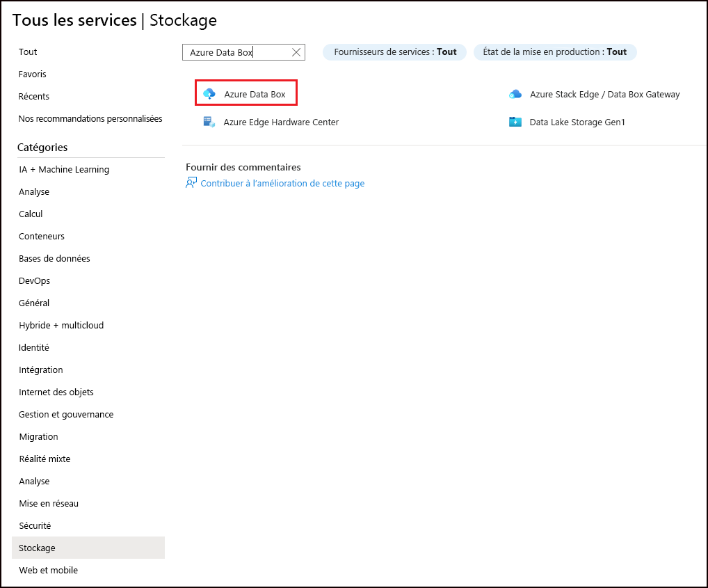Open the Fournisseurs de services filter
Screen dimensions: 708x588
point(395,52)
